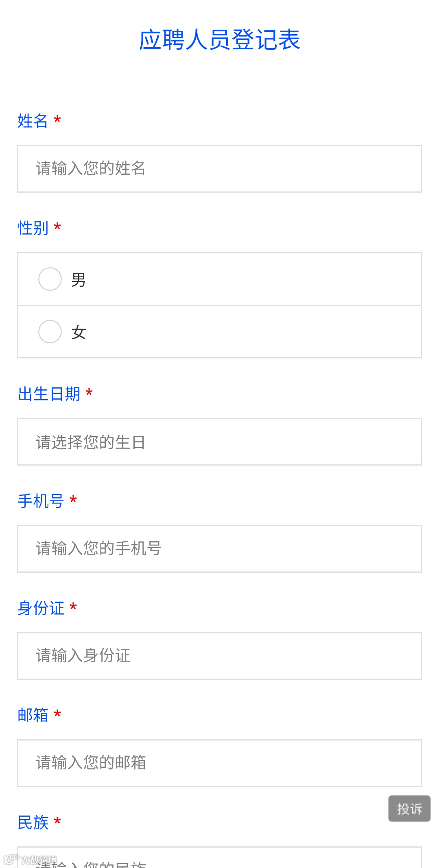Image resolution: width=439 pixels, height=868 pixels.
Task: Click the 民族 field label
Action: coord(33,822)
